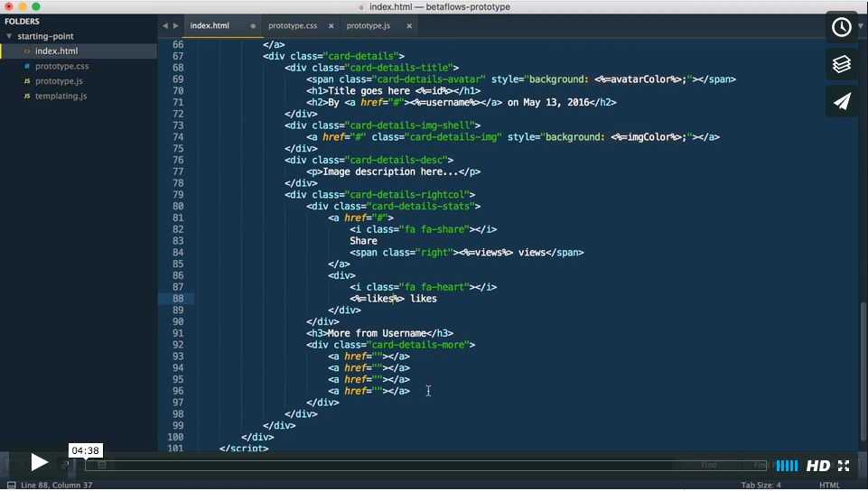Click the red close window button
This screenshot has width=868, height=491.
click(8, 6)
